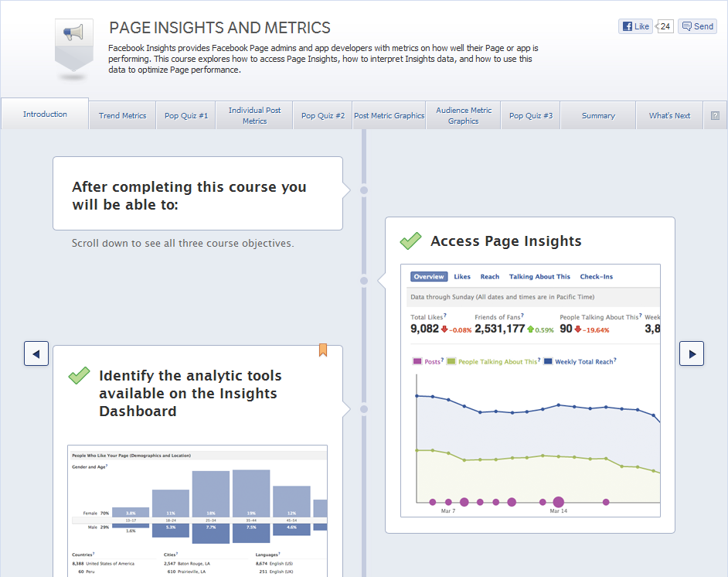The height and width of the screenshot is (577, 728).
Task: Open Pop Quiz #2 tab
Action: click(323, 116)
